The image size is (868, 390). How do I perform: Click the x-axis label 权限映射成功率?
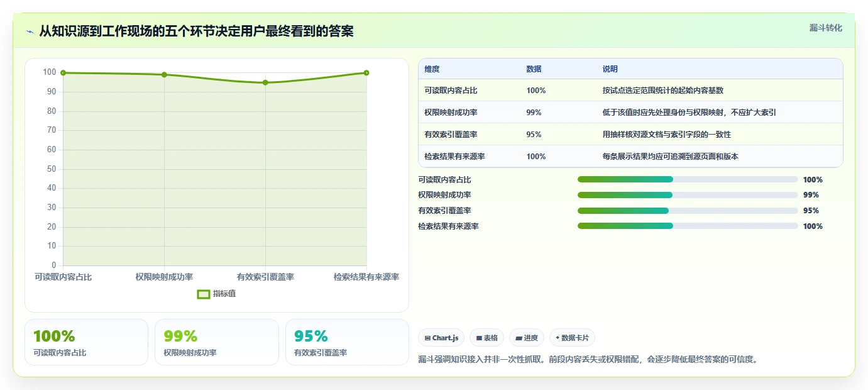pos(164,277)
